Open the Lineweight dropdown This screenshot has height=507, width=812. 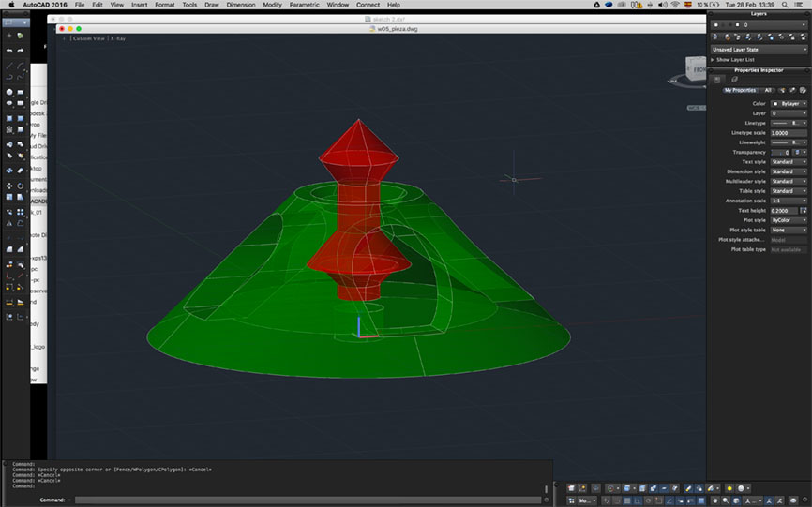(789, 142)
